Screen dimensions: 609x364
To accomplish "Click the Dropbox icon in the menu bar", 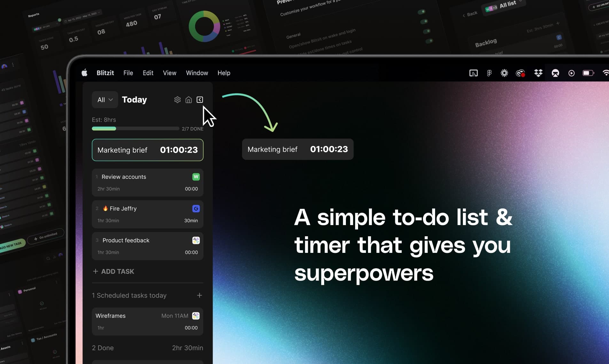I will pyautogui.click(x=538, y=73).
